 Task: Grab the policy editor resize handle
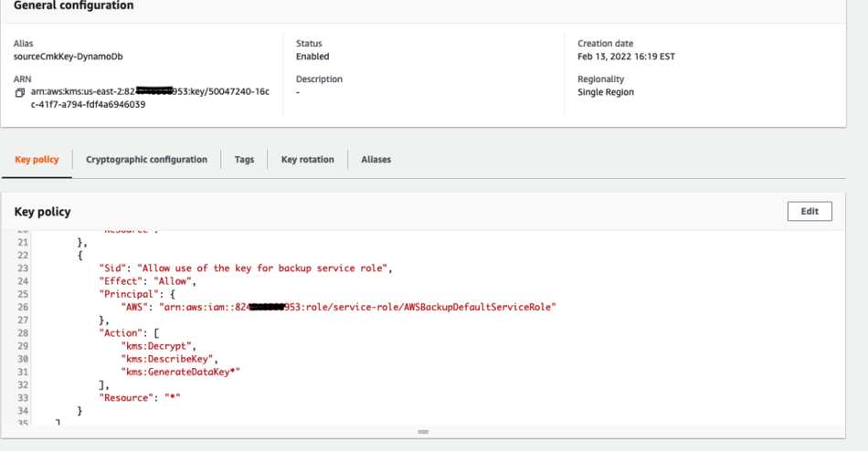tap(423, 432)
